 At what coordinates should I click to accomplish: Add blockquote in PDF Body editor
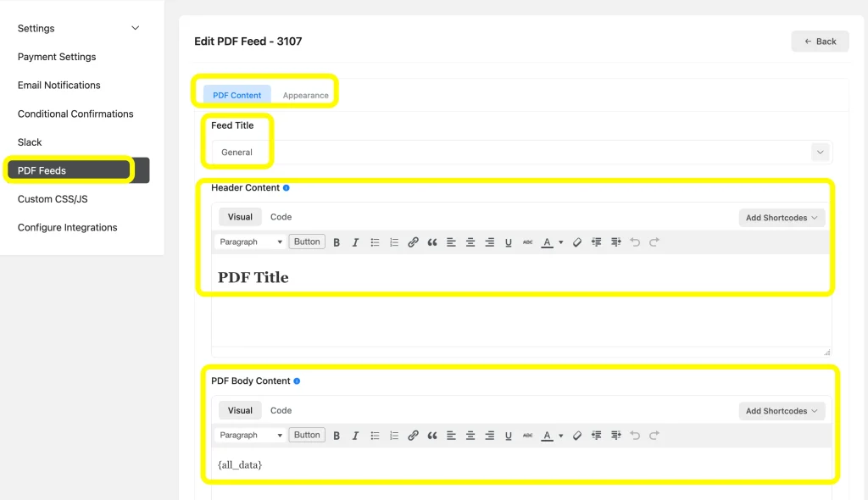click(432, 436)
